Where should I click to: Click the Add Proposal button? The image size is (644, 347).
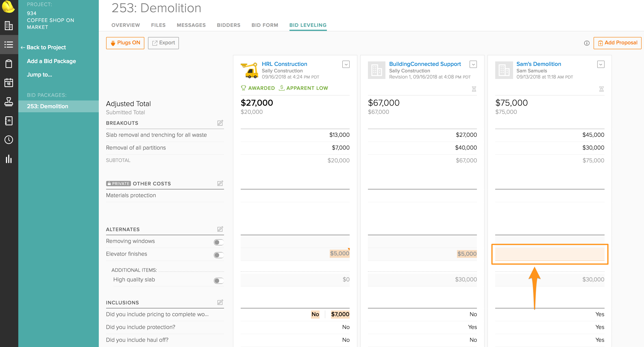(617, 43)
